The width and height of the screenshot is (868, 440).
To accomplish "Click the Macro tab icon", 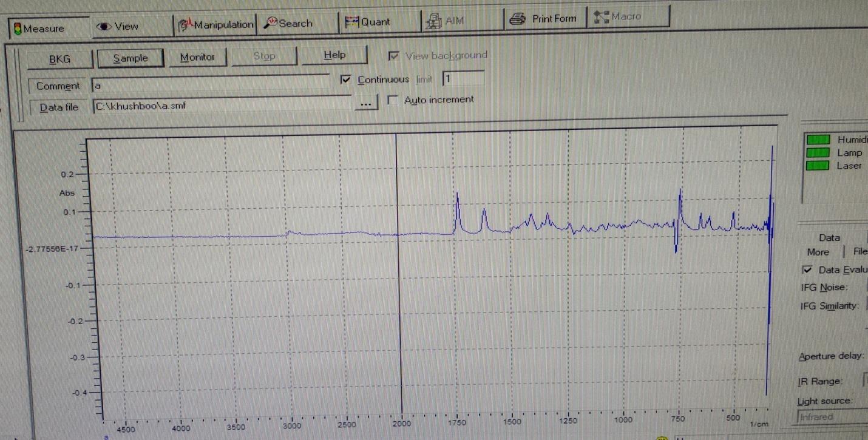I will [601, 17].
